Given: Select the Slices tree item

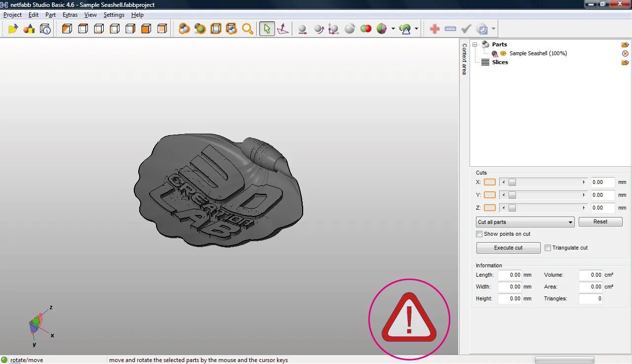Looking at the screenshot, I should pyautogui.click(x=500, y=62).
